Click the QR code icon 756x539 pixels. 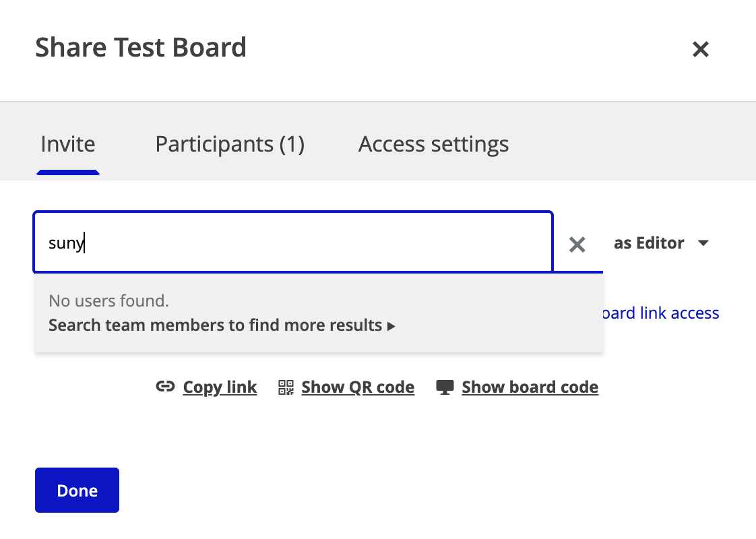(x=286, y=387)
